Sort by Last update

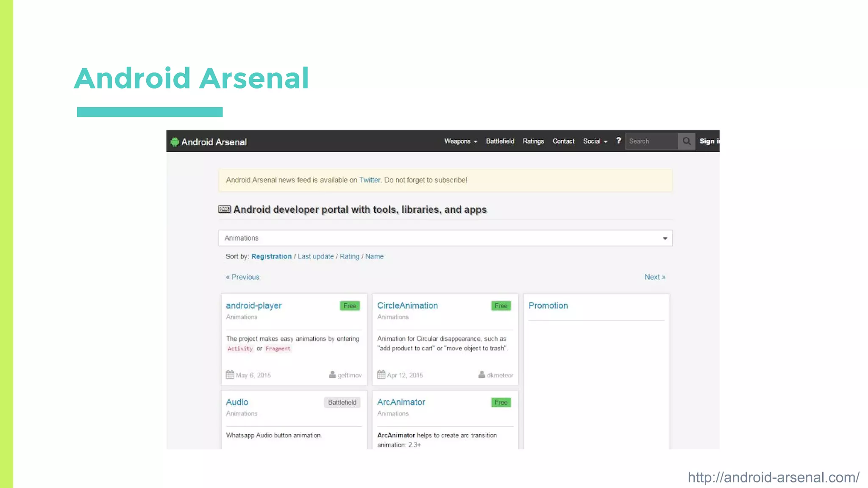(x=316, y=256)
